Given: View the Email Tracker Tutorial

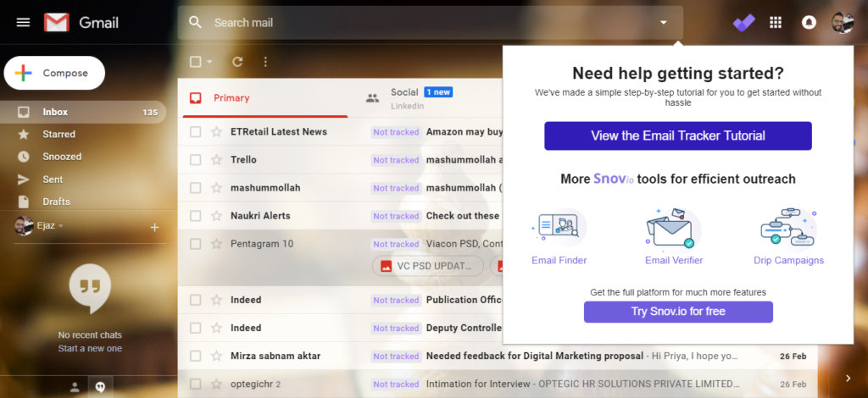Looking at the screenshot, I should 678,136.
